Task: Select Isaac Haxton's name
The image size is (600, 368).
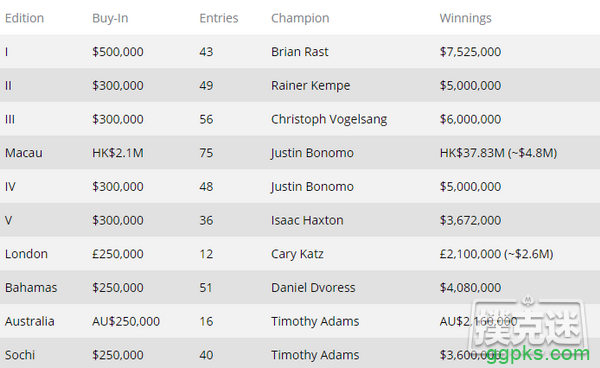Action: click(307, 220)
